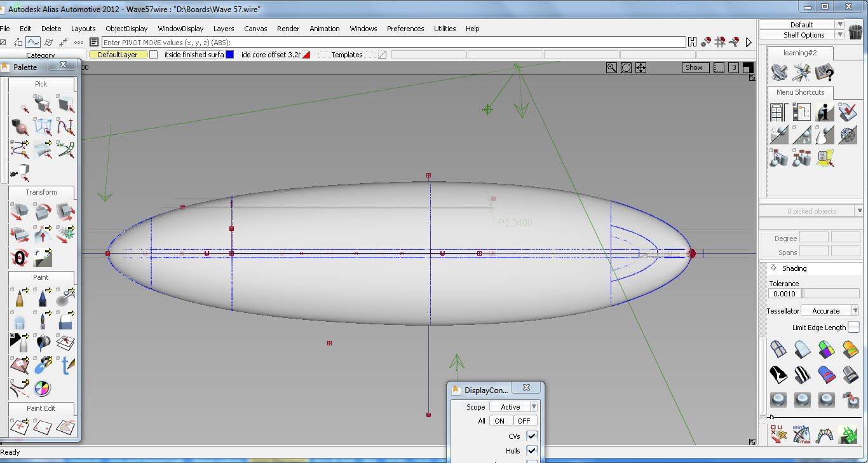868x463 pixels.
Task: Uncheck the Hulls checkbox
Action: pos(532,450)
